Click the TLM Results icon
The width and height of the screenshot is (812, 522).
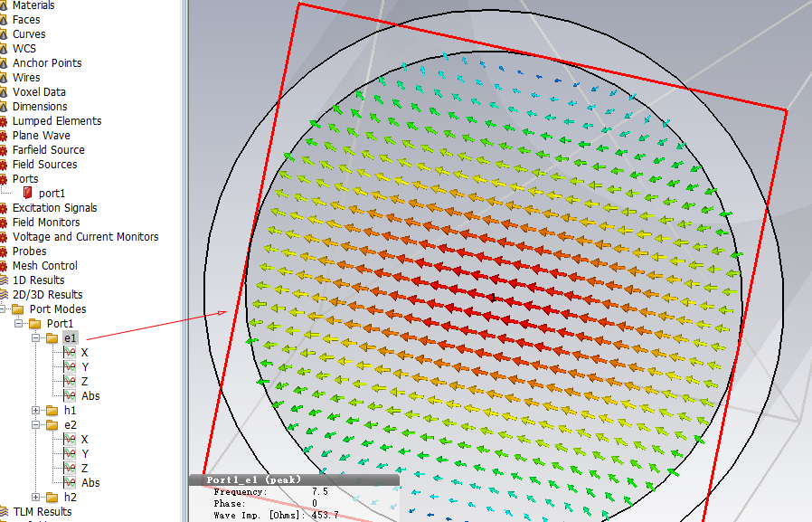pyautogui.click(x=4, y=512)
